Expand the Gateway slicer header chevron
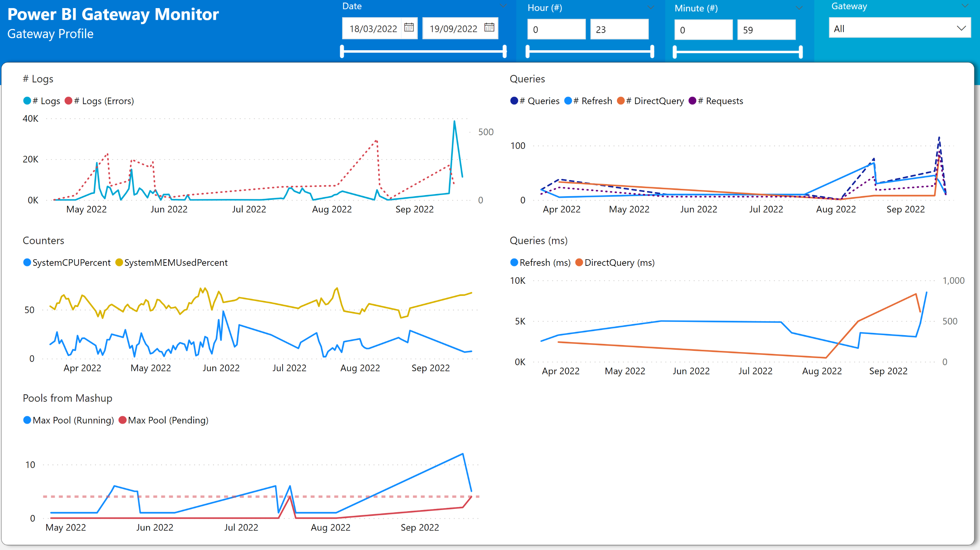This screenshot has width=980, height=550. click(965, 6)
